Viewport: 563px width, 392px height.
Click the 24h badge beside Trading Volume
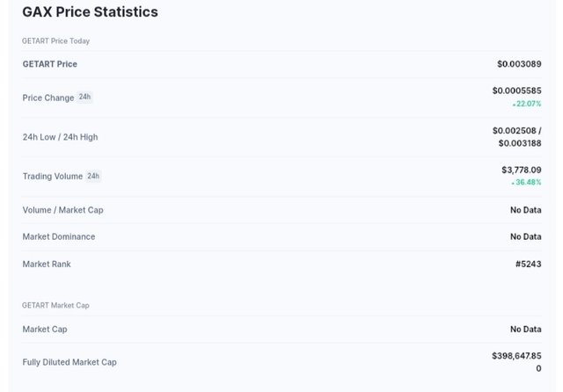point(93,176)
